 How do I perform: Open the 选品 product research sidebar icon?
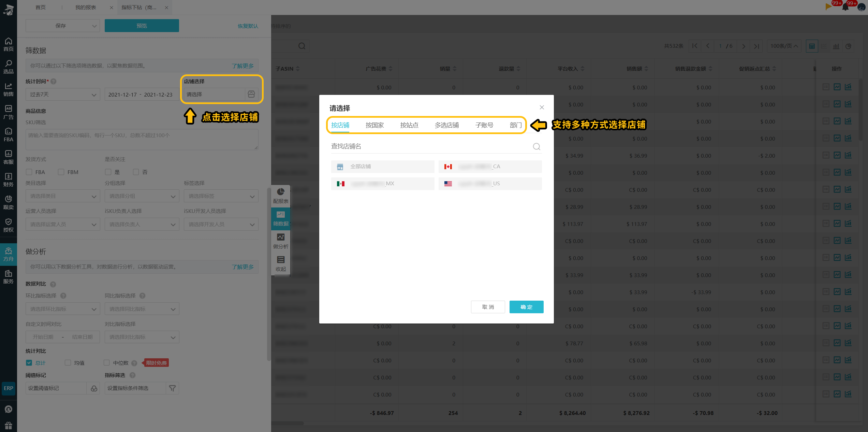point(8,67)
